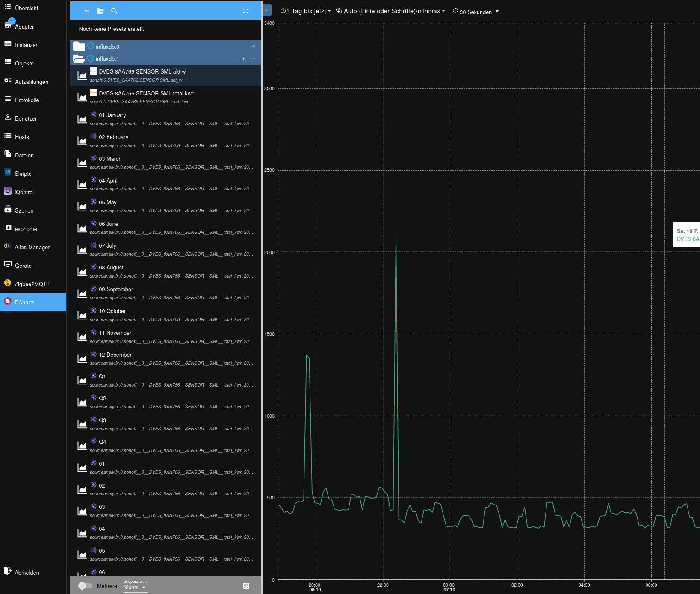Open Skripte in the sidebar
This screenshot has height=594, width=700.
(23, 174)
